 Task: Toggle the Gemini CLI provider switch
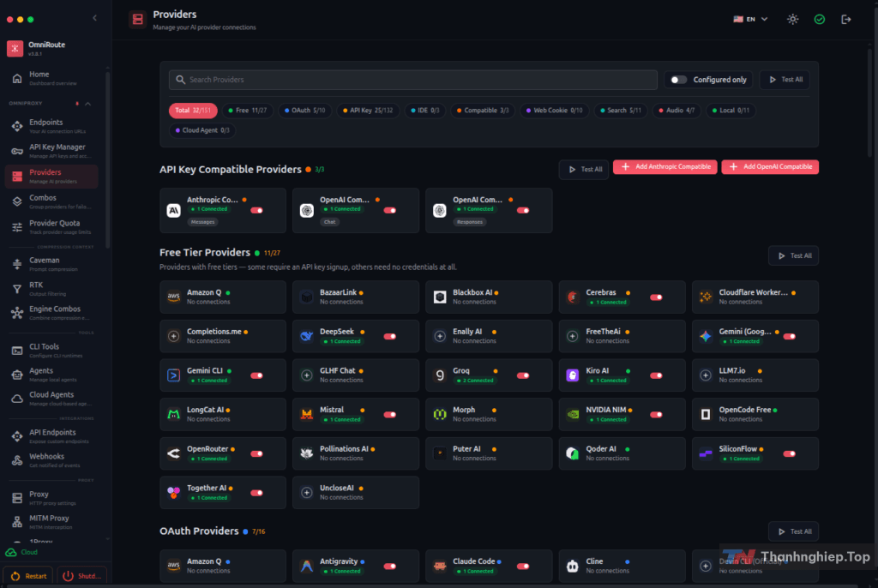(x=257, y=375)
